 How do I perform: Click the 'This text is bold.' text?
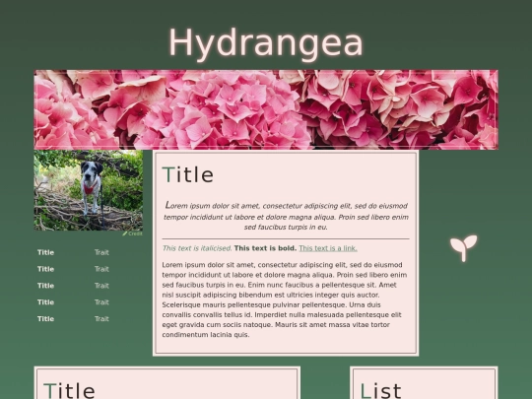(265, 248)
